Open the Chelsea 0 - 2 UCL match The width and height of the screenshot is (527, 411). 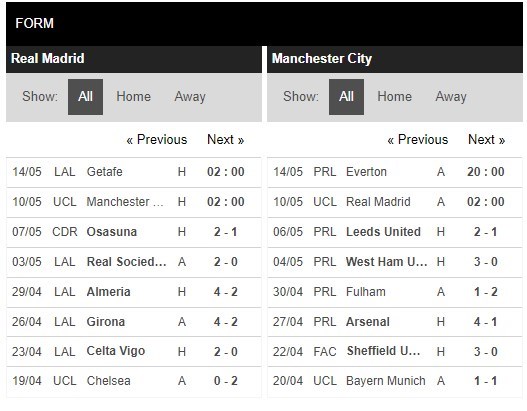(x=134, y=381)
